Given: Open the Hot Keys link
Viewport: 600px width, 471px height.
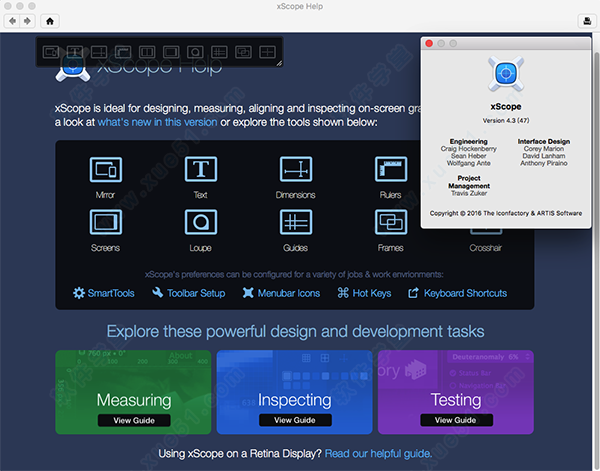Looking at the screenshot, I should (x=364, y=293).
